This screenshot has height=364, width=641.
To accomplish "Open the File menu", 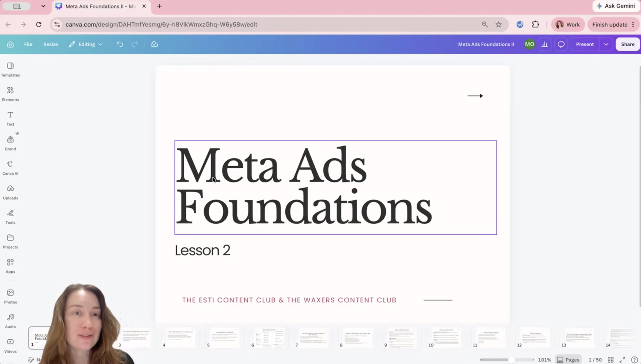I will pyautogui.click(x=28, y=44).
